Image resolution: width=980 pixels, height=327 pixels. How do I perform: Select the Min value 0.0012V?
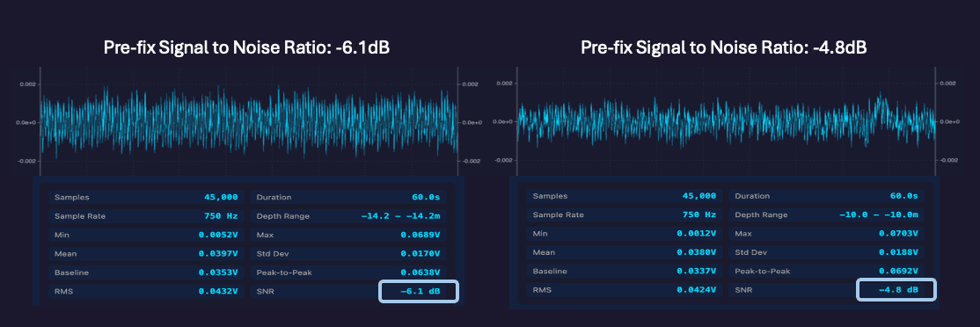[696, 234]
